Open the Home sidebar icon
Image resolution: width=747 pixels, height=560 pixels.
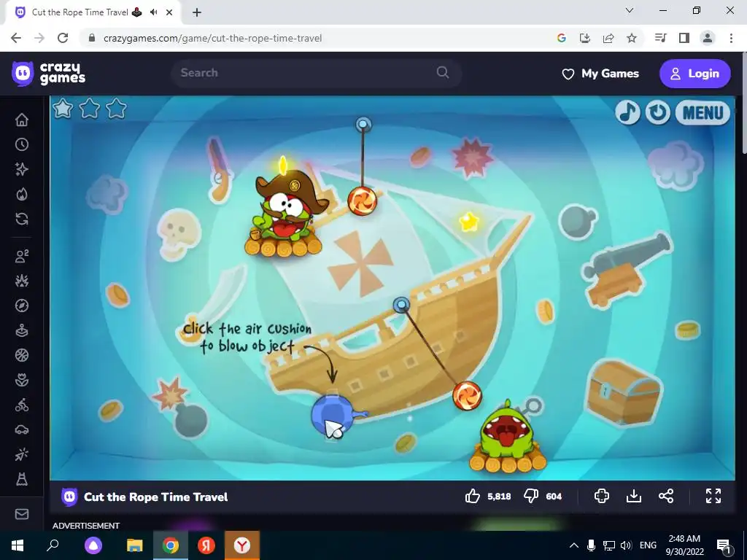point(22,120)
